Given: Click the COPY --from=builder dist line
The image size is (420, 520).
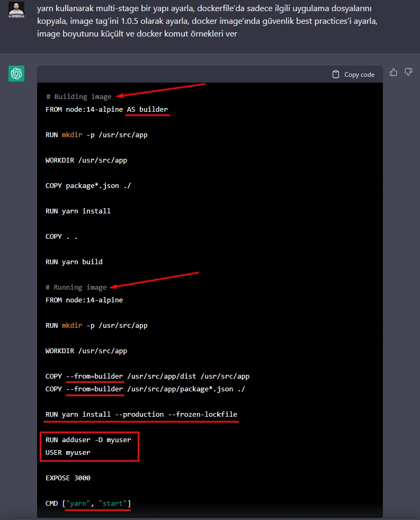Looking at the screenshot, I should [x=147, y=376].
